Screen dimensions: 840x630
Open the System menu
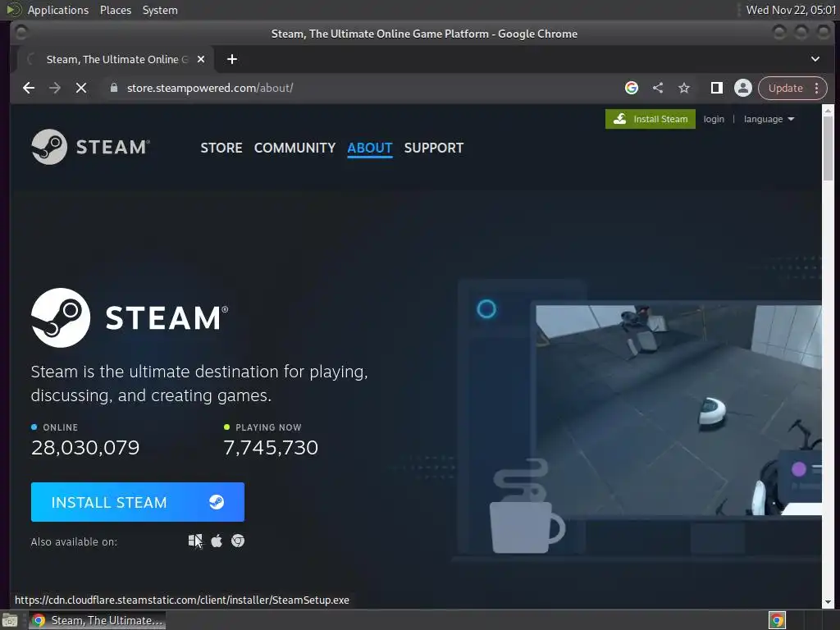[160, 10]
